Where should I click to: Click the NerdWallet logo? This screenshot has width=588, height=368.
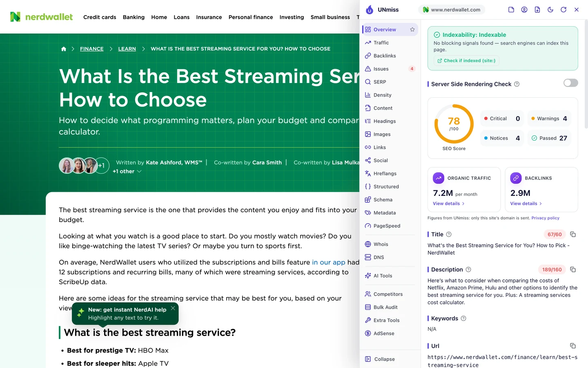coord(41,17)
